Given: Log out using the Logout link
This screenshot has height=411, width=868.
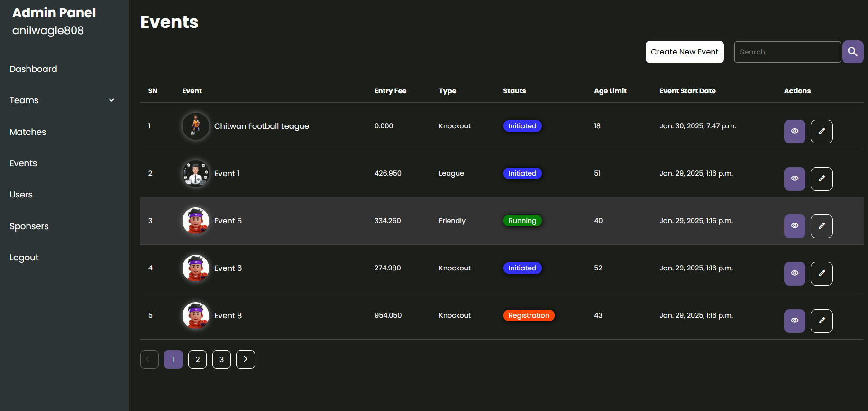Looking at the screenshot, I should pyautogui.click(x=24, y=258).
